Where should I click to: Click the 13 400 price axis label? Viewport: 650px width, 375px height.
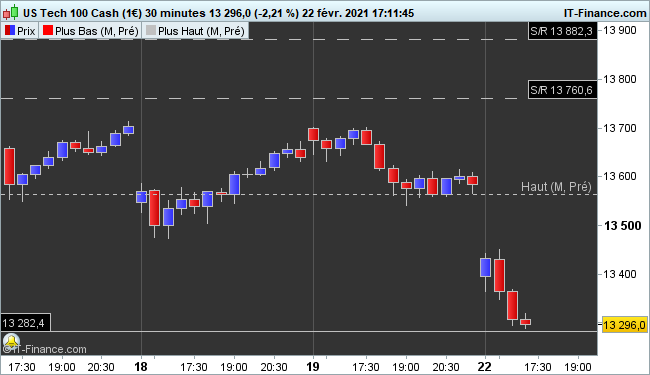point(619,274)
